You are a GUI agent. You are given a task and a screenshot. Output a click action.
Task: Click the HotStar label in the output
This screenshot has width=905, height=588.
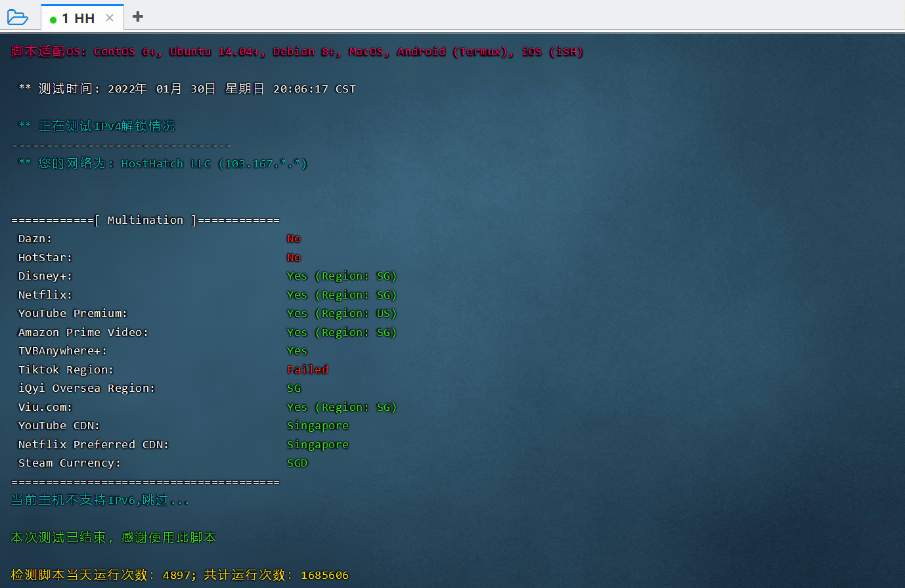(45, 258)
